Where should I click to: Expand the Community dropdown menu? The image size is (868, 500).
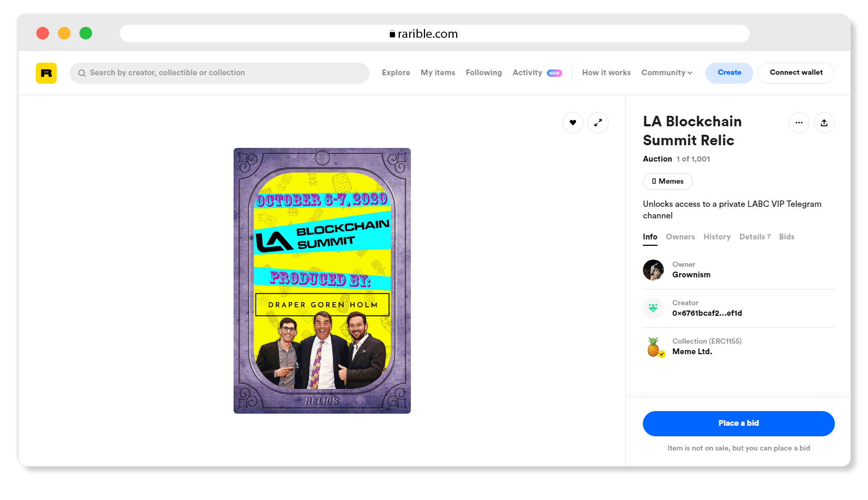[667, 73]
